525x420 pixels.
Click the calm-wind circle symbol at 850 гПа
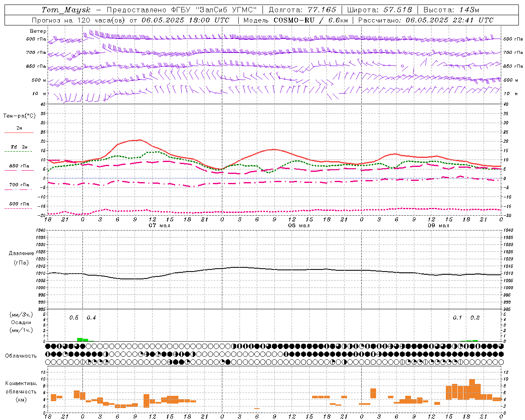tap(402, 66)
